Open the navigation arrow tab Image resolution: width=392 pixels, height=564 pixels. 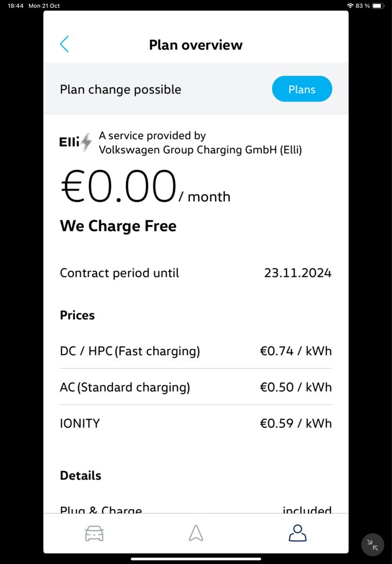[196, 533]
